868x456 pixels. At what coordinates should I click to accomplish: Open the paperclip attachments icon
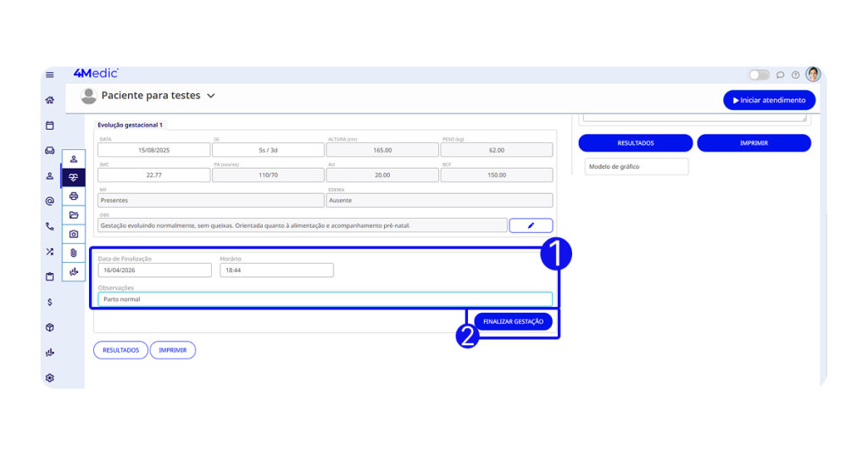tap(74, 253)
